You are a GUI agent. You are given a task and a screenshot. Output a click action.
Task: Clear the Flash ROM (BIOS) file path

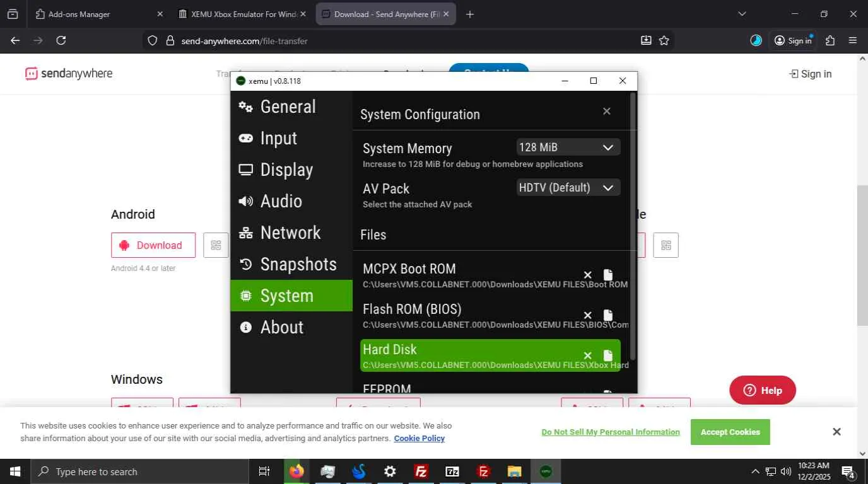pyautogui.click(x=587, y=315)
